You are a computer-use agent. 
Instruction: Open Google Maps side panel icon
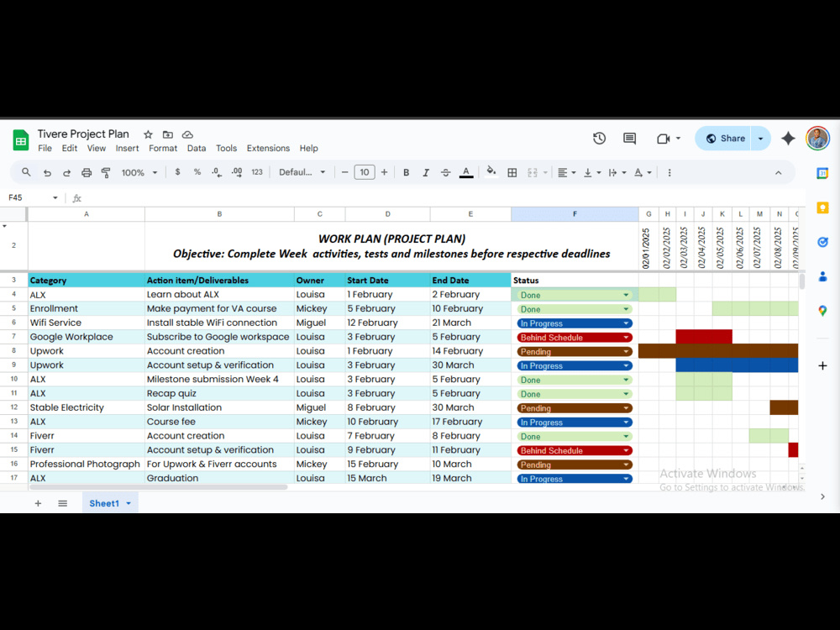click(822, 311)
